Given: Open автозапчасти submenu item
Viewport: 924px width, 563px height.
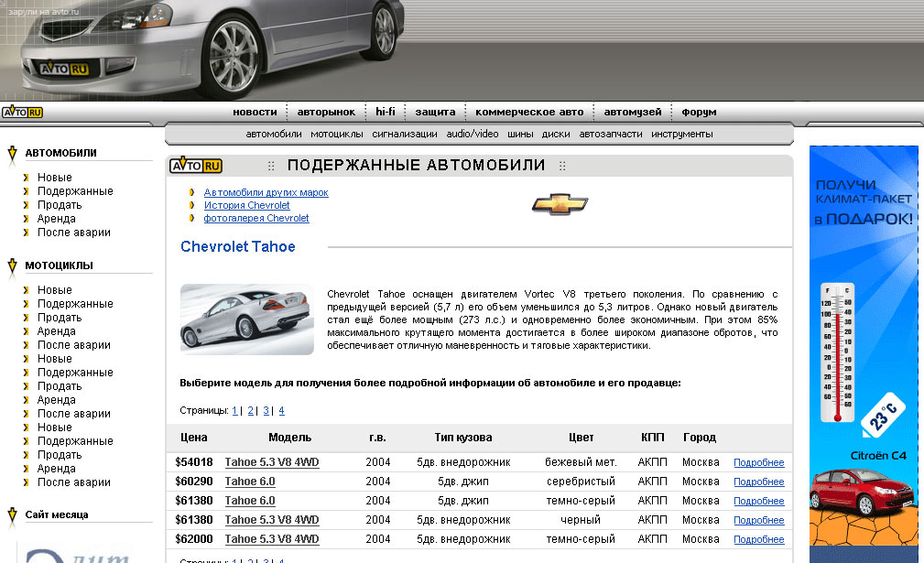Looking at the screenshot, I should click(x=611, y=135).
